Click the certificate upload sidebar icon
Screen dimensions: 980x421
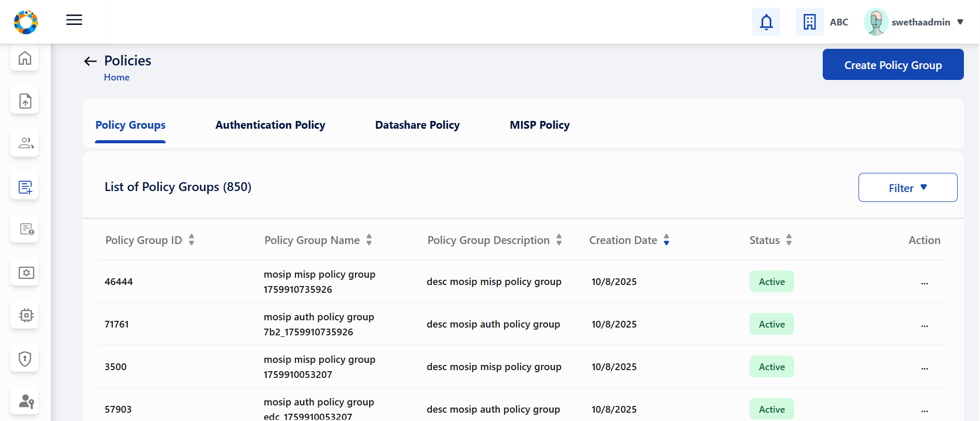coord(25,101)
